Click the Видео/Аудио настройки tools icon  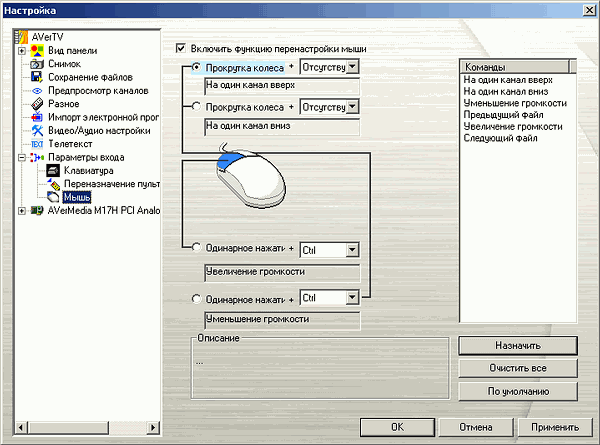coord(37,130)
